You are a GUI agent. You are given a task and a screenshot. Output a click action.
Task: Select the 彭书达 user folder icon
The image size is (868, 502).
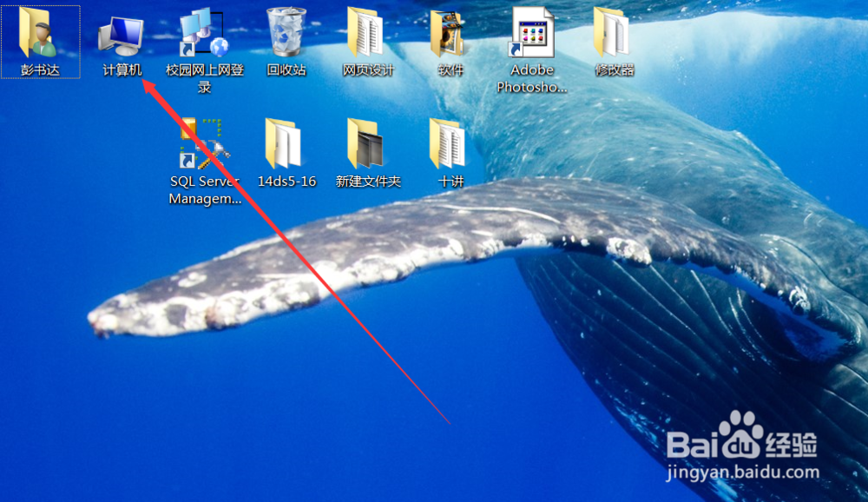click(x=37, y=32)
